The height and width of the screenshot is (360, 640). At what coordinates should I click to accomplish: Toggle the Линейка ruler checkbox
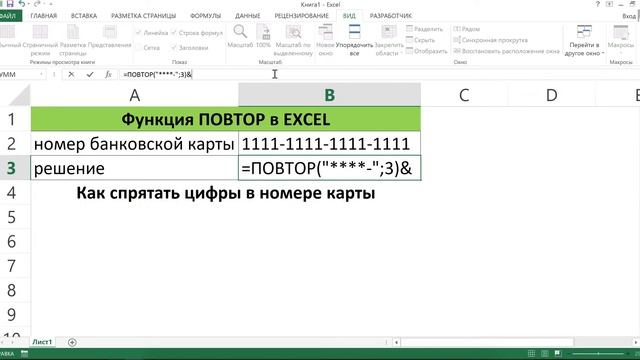tap(152, 33)
